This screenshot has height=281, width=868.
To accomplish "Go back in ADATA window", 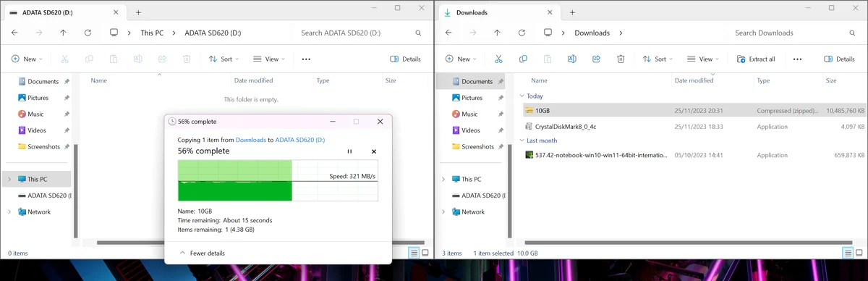I will pyautogui.click(x=14, y=33).
